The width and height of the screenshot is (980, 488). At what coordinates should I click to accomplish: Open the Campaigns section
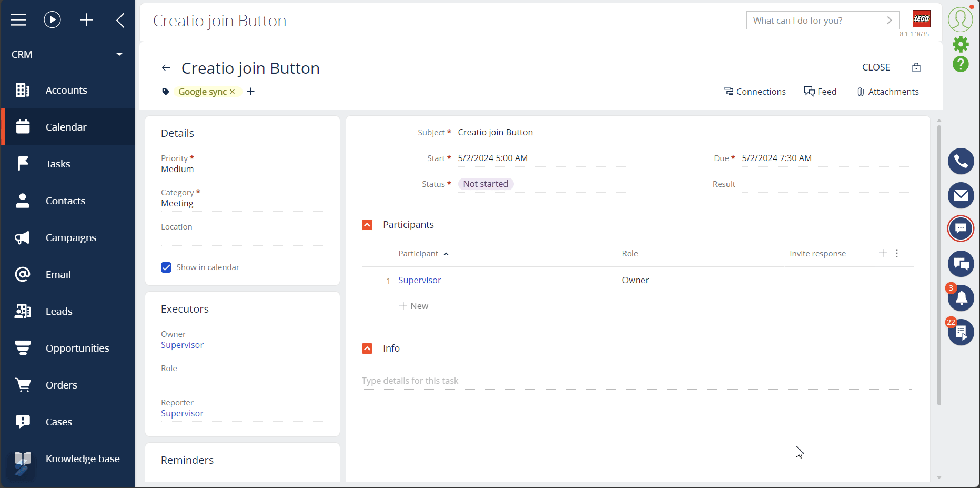67,237
